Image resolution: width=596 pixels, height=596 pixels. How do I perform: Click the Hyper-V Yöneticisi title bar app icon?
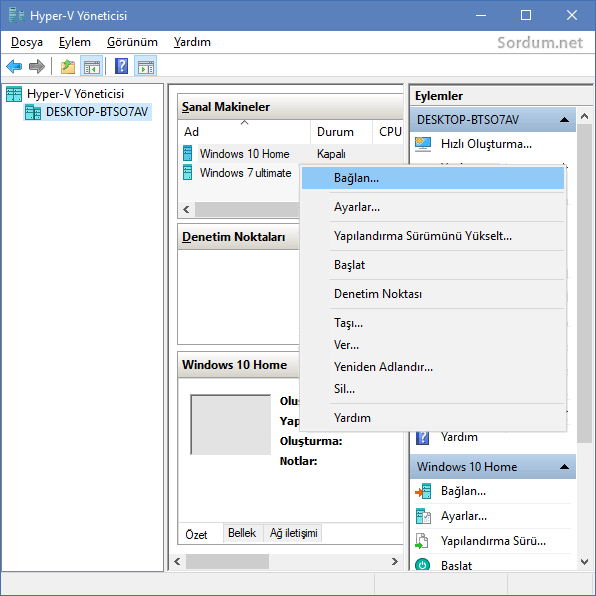coord(16,16)
